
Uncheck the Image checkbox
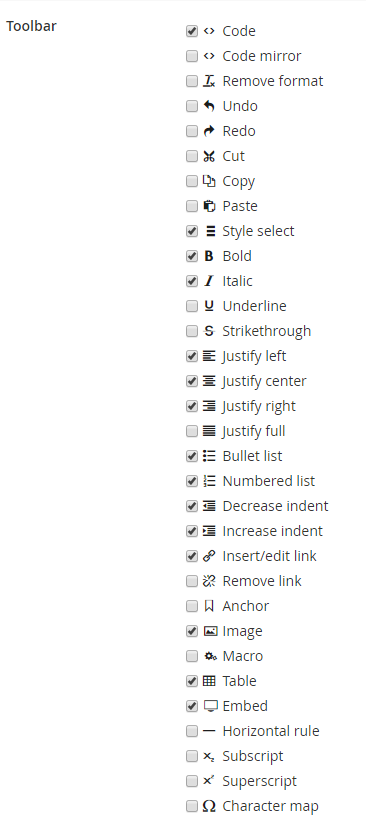(x=192, y=631)
